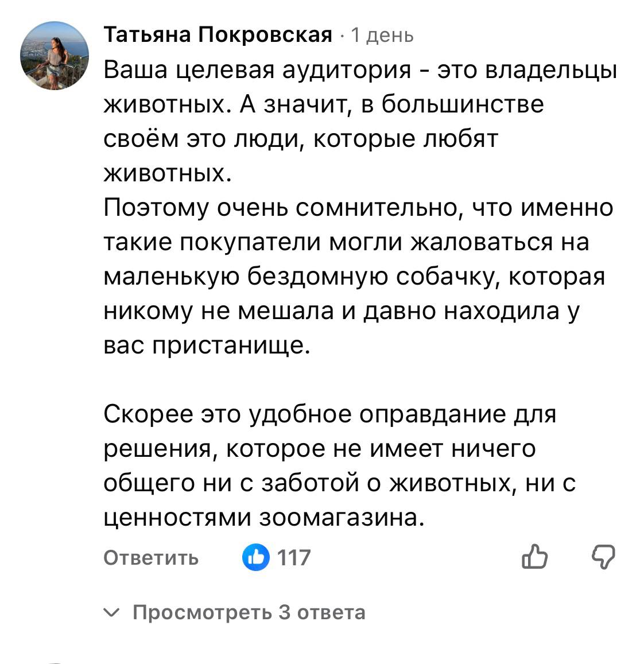Like the comment with outlined thumbs-up
This screenshot has height=664, width=644.
click(x=535, y=557)
